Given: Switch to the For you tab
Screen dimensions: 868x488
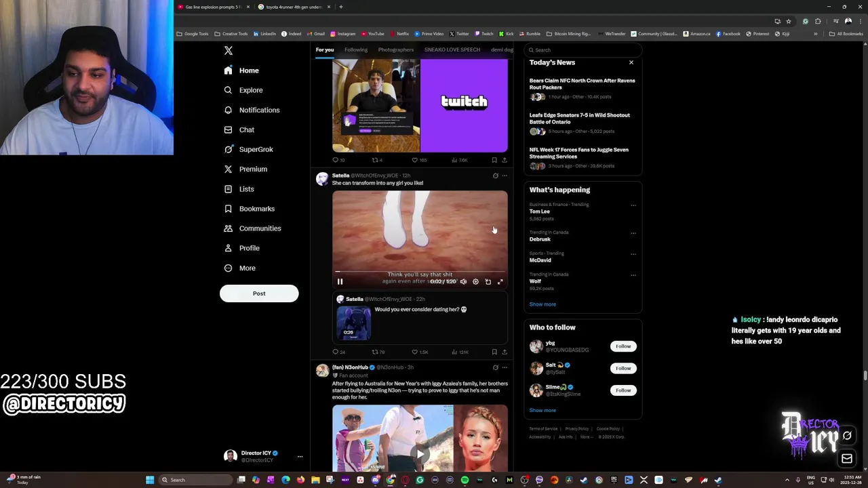Looking at the screenshot, I should pos(325,49).
